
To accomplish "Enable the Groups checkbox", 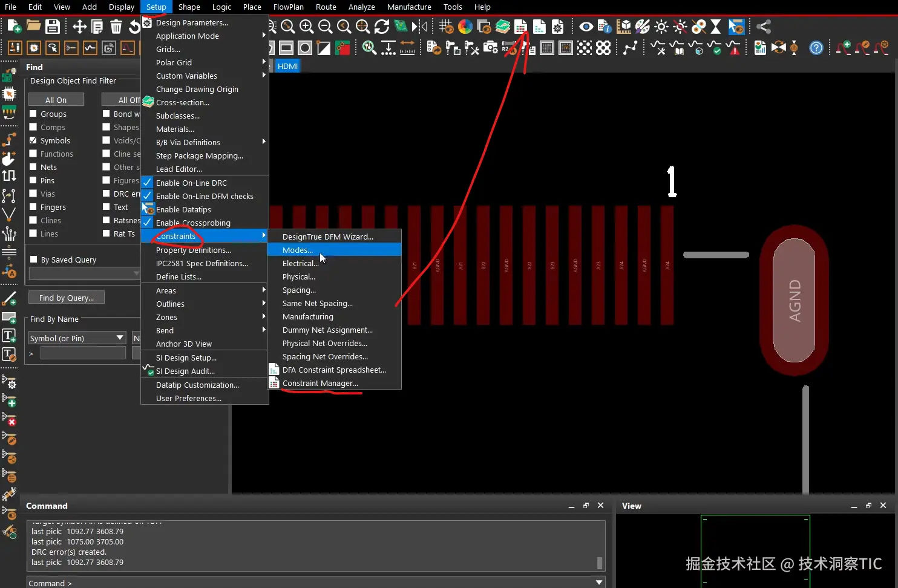I will [33, 114].
